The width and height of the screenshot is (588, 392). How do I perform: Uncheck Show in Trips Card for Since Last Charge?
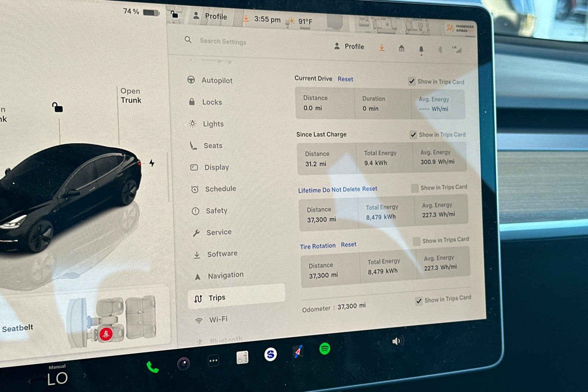(x=413, y=135)
